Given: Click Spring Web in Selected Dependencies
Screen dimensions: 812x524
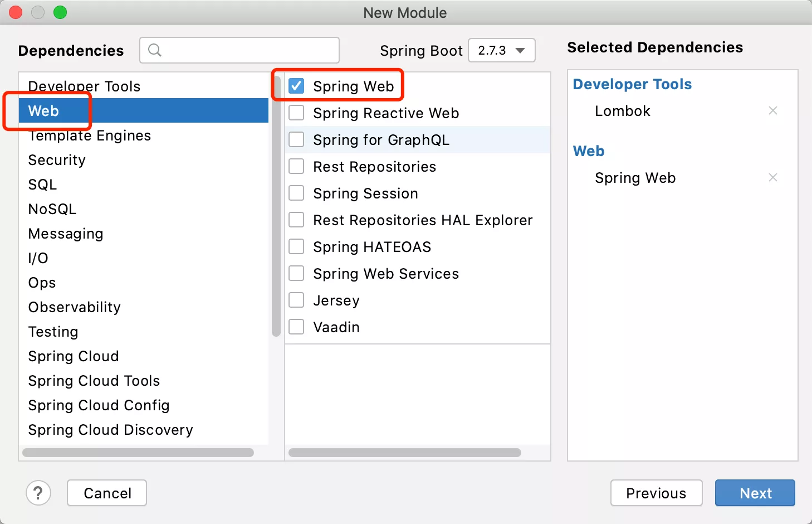Looking at the screenshot, I should pos(635,178).
